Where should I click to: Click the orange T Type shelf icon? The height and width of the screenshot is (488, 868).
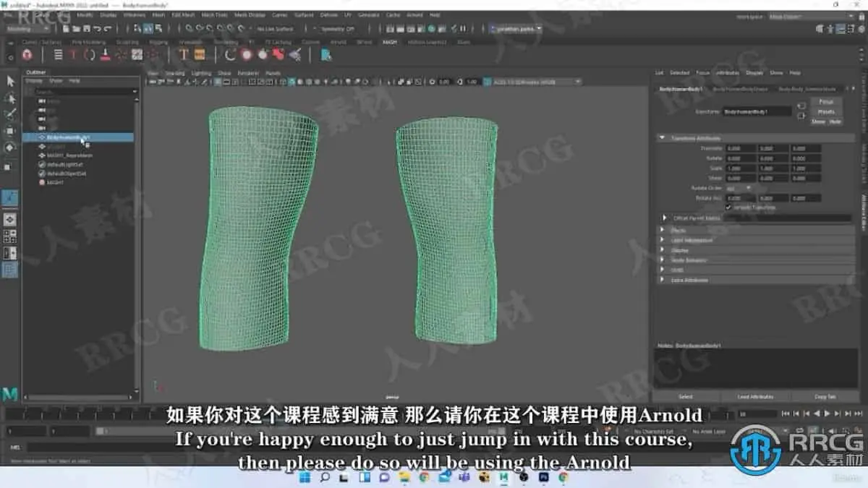pyautogui.click(x=184, y=54)
